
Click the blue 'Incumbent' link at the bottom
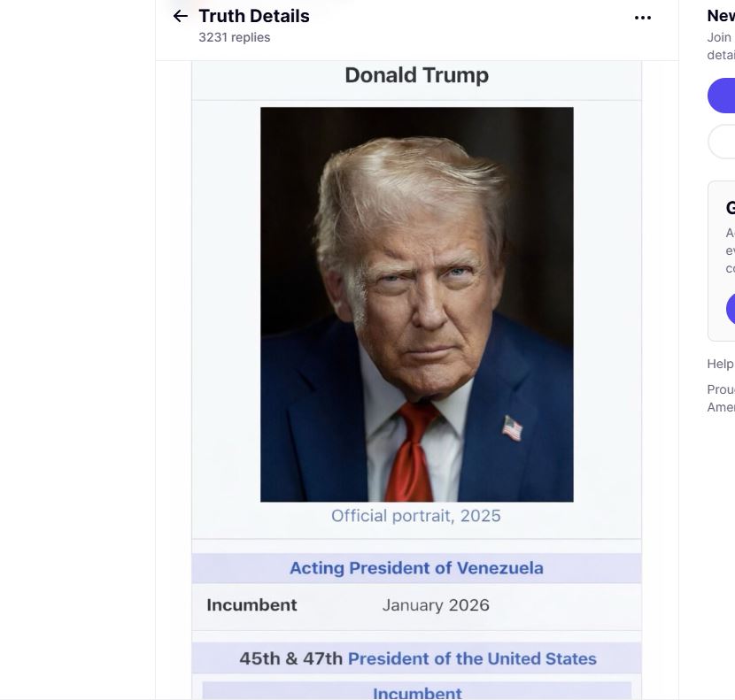coord(417,693)
